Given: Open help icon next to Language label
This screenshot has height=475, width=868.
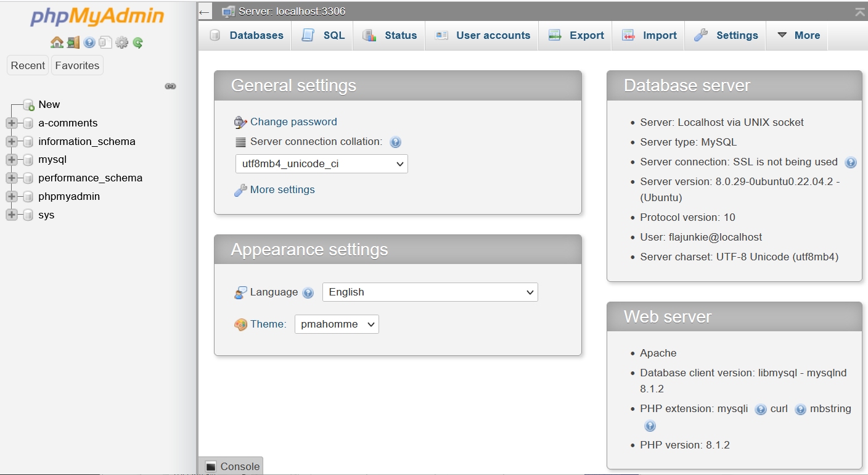Looking at the screenshot, I should tap(308, 292).
